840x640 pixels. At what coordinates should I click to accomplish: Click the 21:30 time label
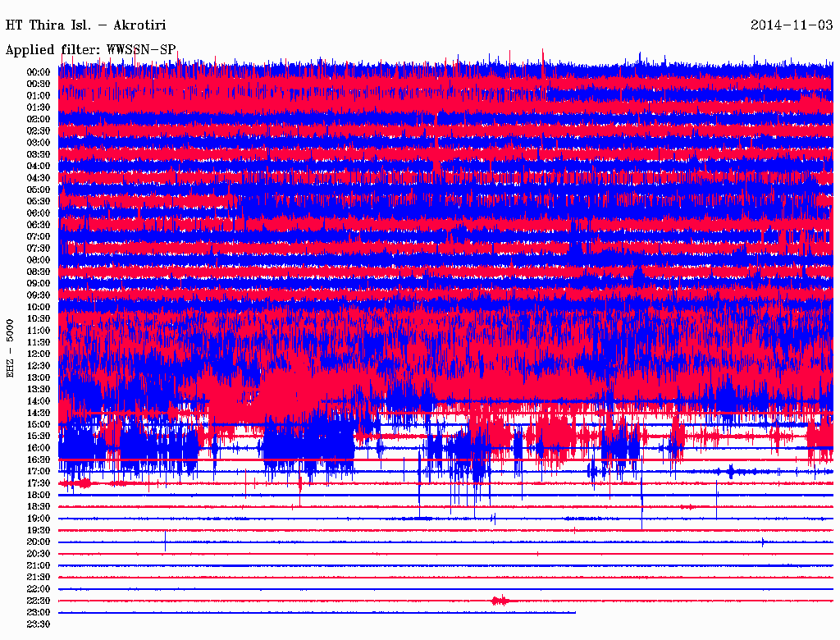[39, 578]
